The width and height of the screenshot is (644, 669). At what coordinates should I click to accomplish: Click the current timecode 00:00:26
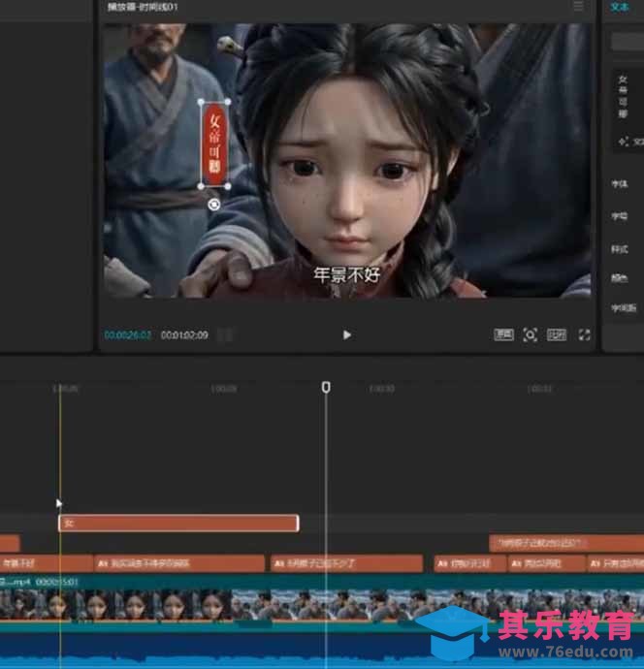coord(128,334)
